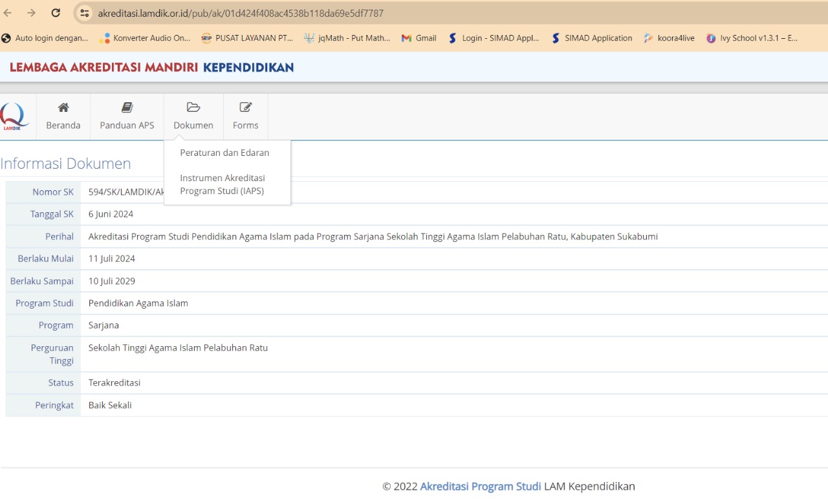The width and height of the screenshot is (828, 504).
Task: Click the 'Nomor SK' row label
Action: 53,192
